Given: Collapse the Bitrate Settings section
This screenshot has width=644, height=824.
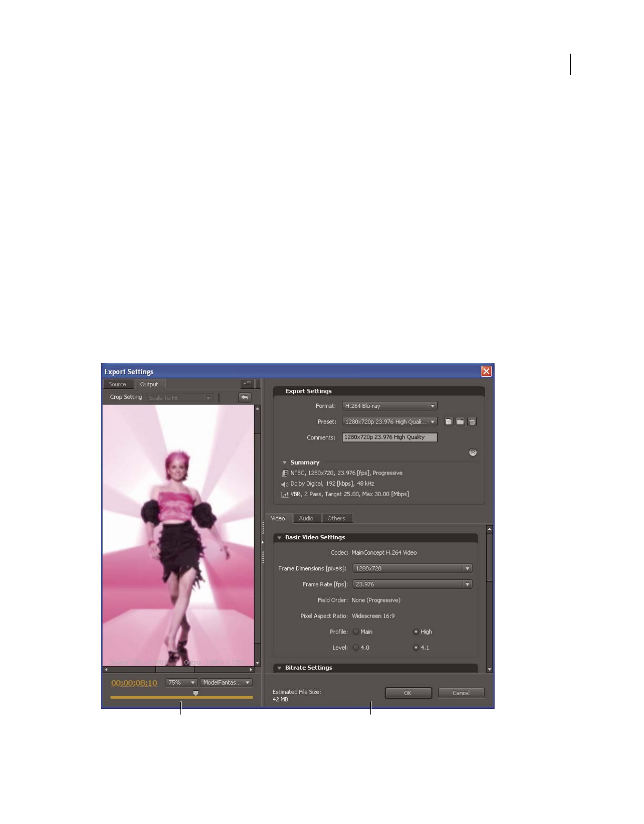Looking at the screenshot, I should tap(279, 668).
